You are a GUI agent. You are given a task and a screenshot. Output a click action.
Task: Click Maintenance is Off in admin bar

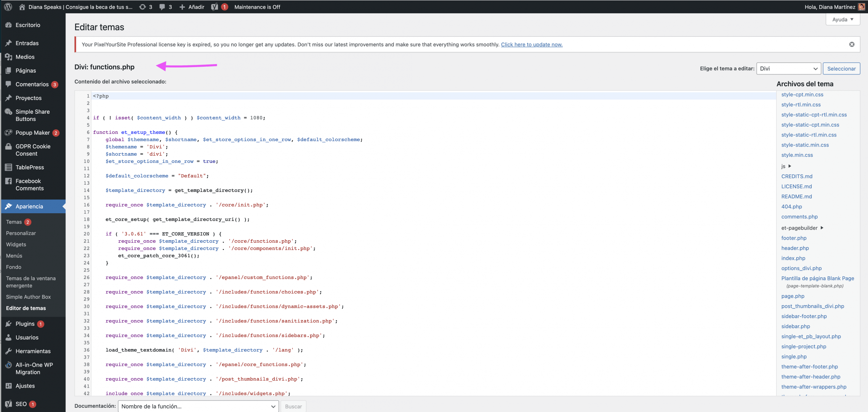coord(257,7)
